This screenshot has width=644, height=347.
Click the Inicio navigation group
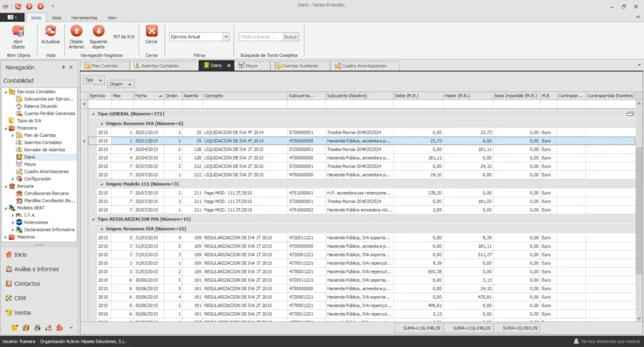[x=21, y=254]
